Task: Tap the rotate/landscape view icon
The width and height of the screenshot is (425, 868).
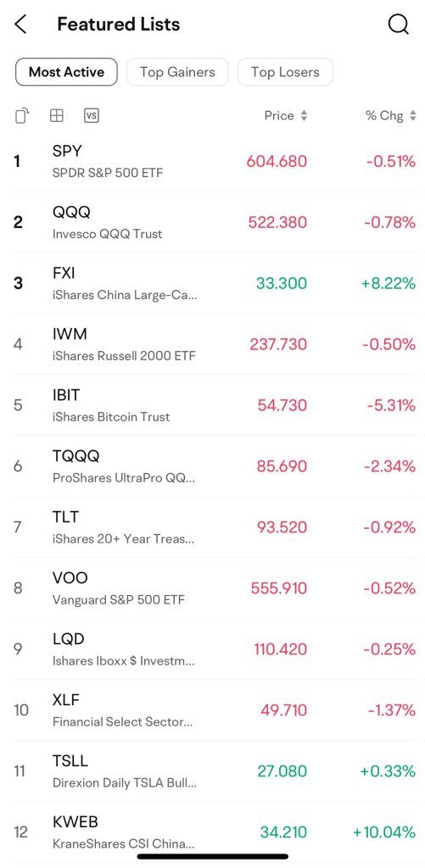Action: pos(22,115)
